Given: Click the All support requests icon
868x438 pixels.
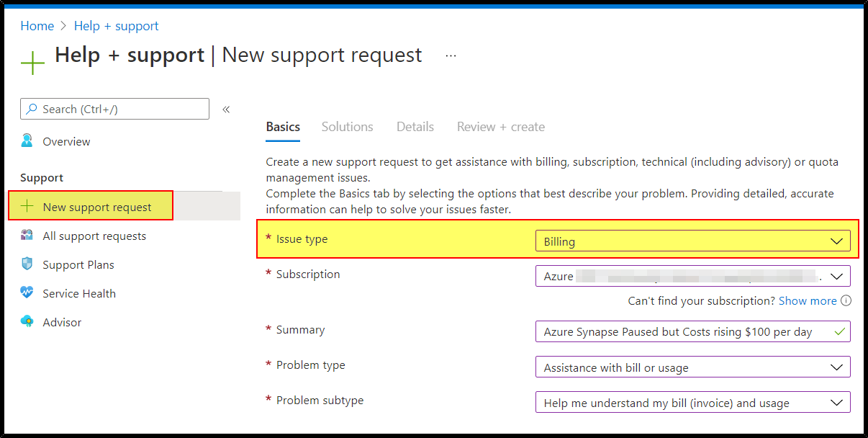Looking at the screenshot, I should [27, 235].
